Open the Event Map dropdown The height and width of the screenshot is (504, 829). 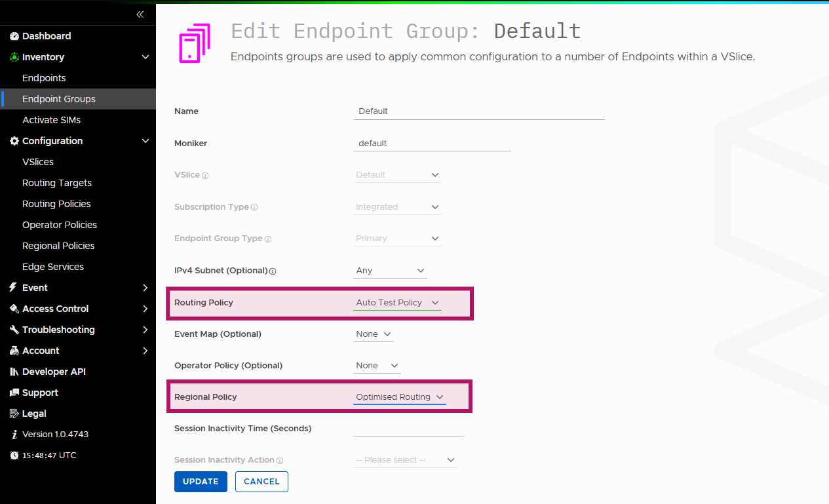tap(374, 334)
